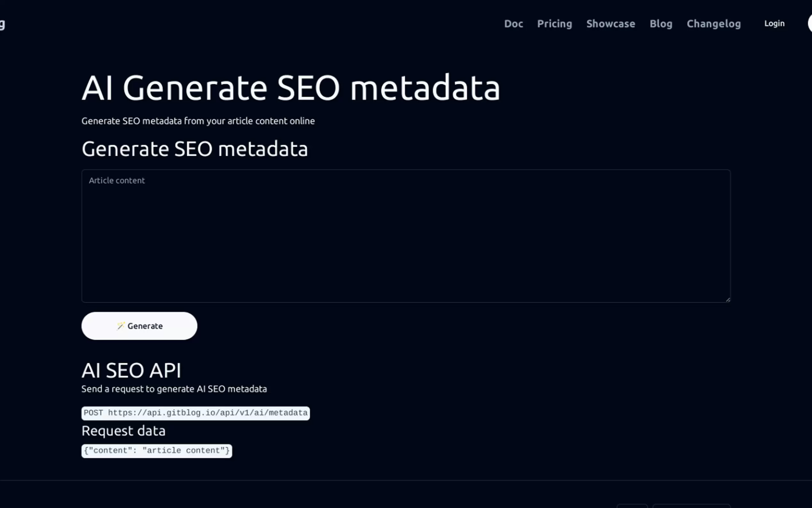The height and width of the screenshot is (508, 812).
Task: Click the Login link
Action: coord(774,24)
